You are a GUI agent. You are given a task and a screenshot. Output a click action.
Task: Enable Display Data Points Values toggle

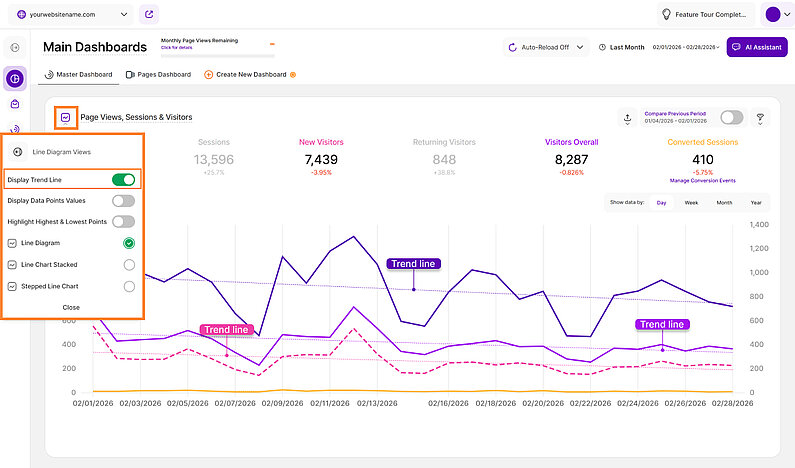(x=123, y=200)
